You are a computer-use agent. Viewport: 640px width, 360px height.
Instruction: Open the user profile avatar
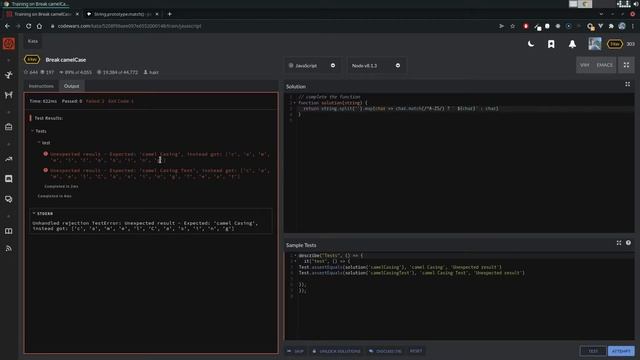[x=595, y=44]
